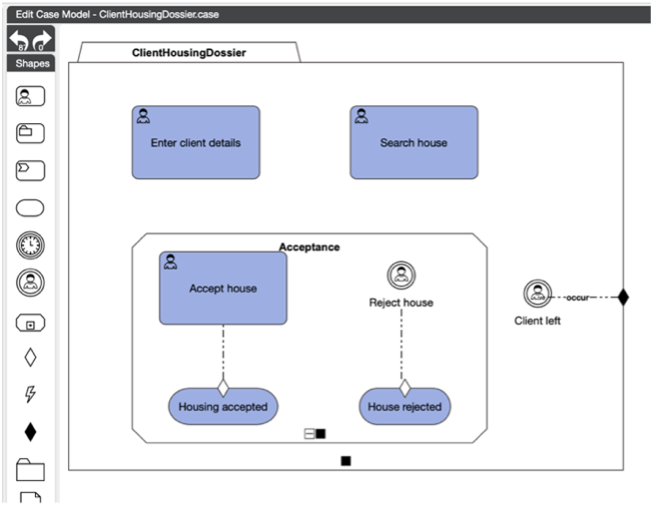653x507 pixels.
Task: Click the Shapes palette header
Action: pos(31,64)
